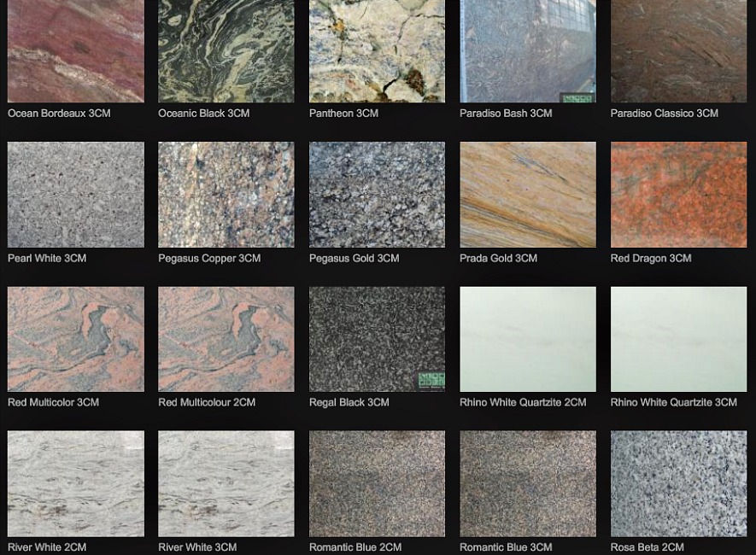Screen dimensions: 756x555
Task: Open the River White 2CM slab image
Action: tap(76, 483)
